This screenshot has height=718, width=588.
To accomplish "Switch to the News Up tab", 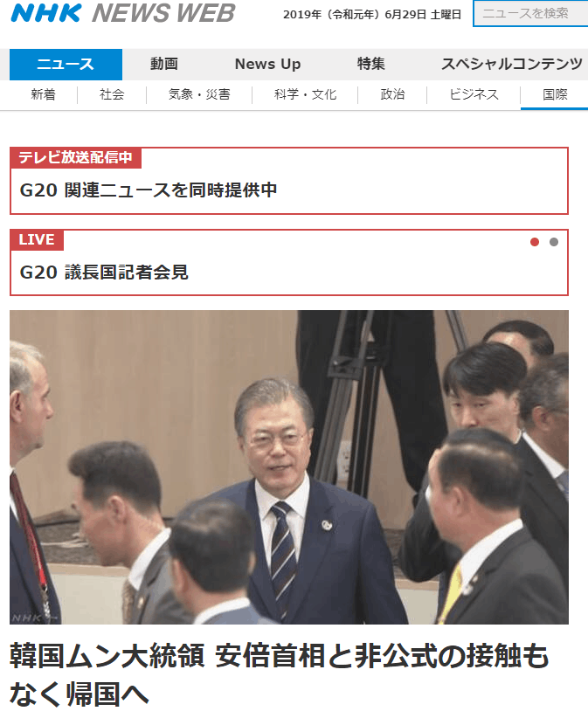I will 268,64.
